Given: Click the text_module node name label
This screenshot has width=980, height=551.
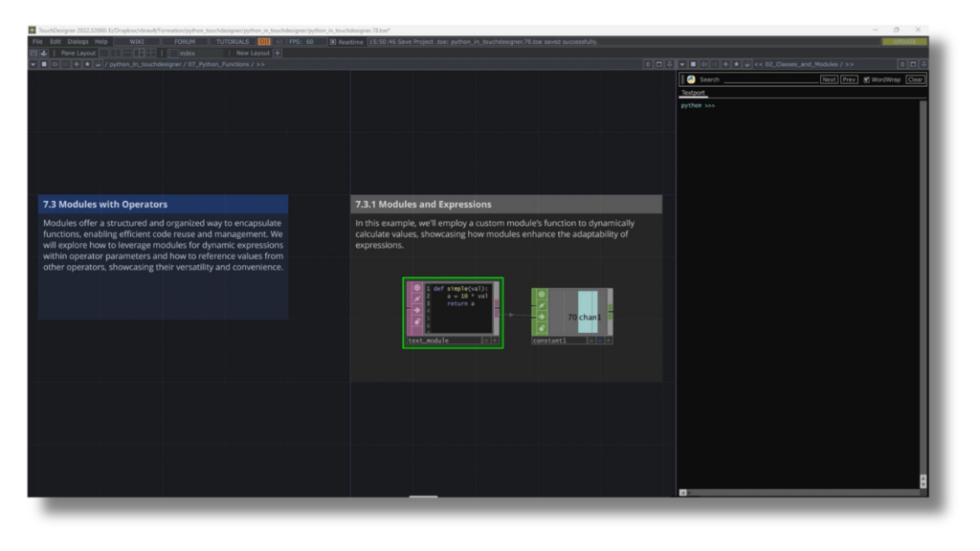Looking at the screenshot, I should 428,341.
